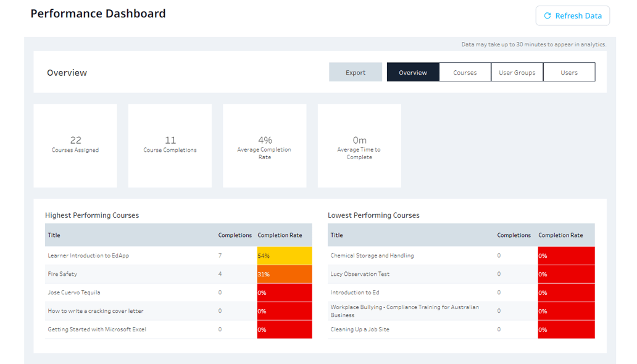
Task: Click the Performance Dashboard heading
Action: 98,13
